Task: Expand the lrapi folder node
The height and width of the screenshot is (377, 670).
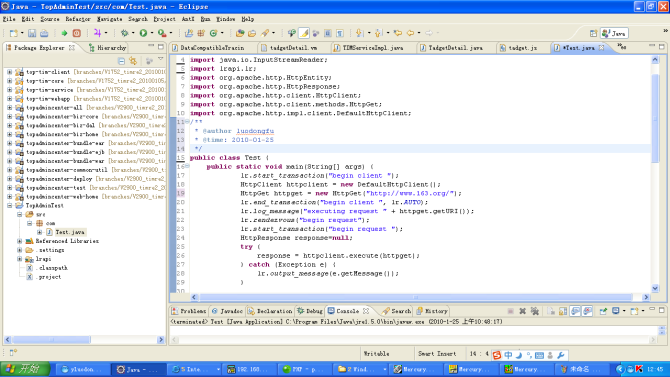Action: [x=20, y=259]
